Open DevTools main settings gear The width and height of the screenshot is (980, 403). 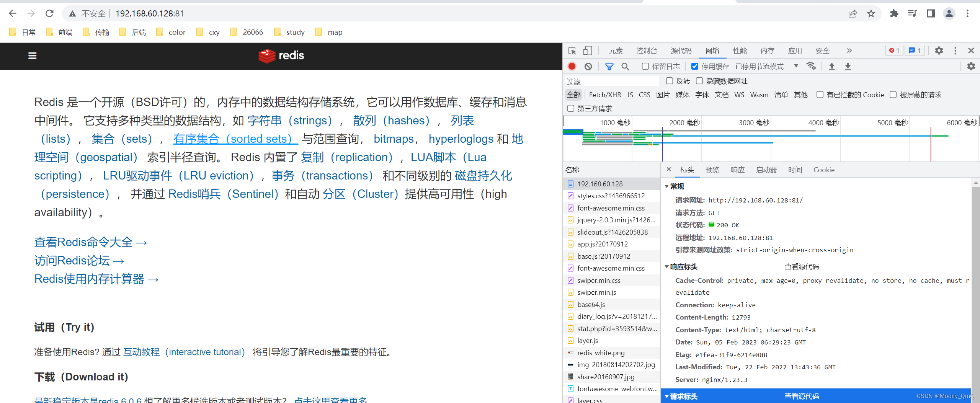click(x=939, y=51)
